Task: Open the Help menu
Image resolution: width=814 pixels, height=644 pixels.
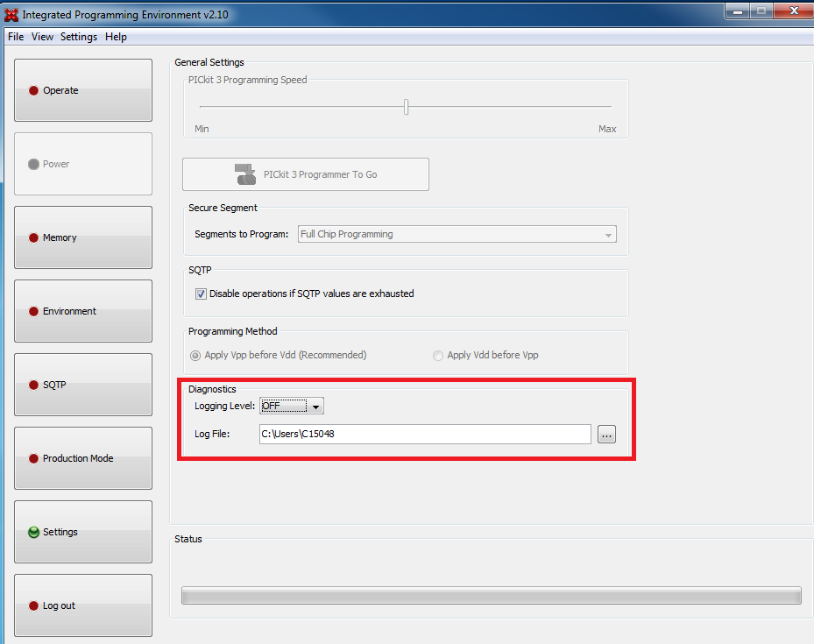Action: coord(116,37)
